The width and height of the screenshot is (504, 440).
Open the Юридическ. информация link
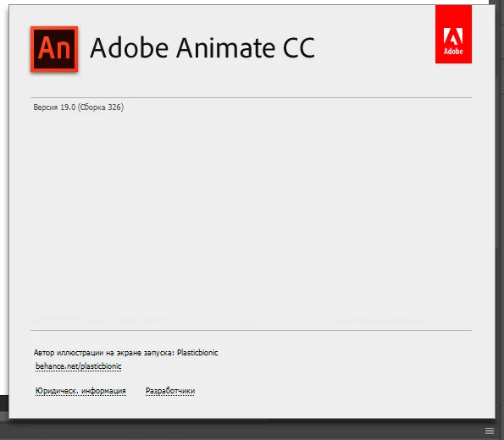80,391
